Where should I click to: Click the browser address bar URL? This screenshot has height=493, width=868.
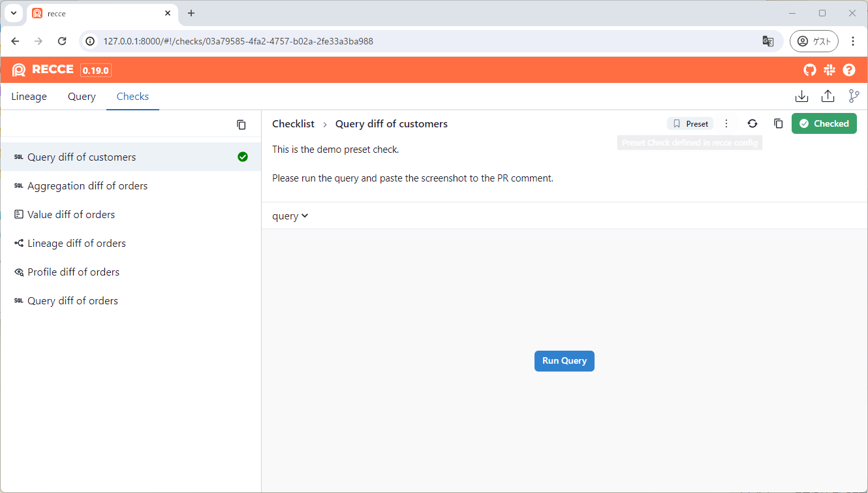pos(238,41)
